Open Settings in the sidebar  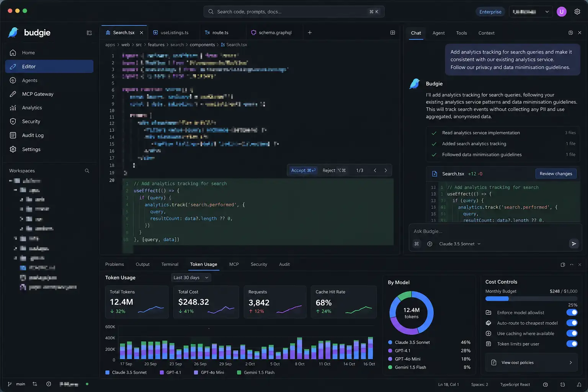[49, 149]
